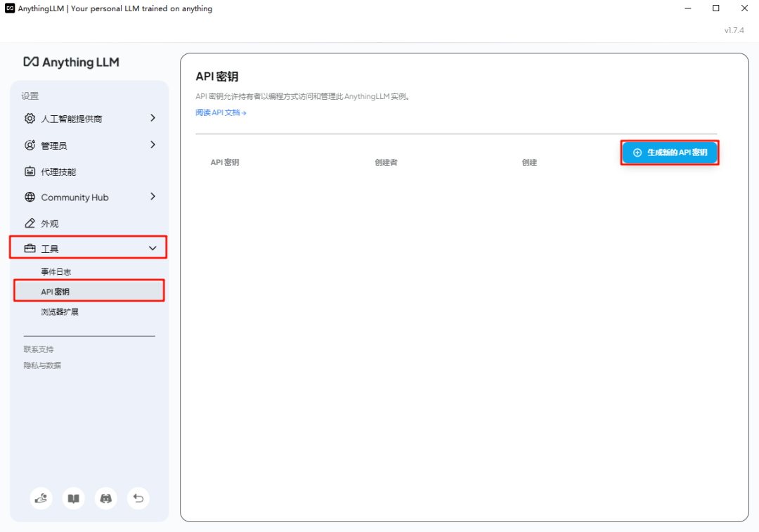Click the API 密钥 column header
The width and height of the screenshot is (759, 532).
(225, 162)
